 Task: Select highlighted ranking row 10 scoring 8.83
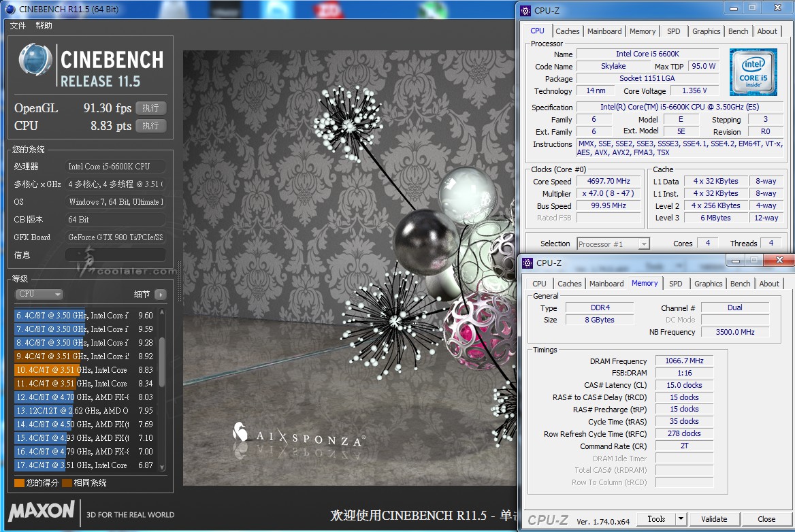[x=84, y=370]
